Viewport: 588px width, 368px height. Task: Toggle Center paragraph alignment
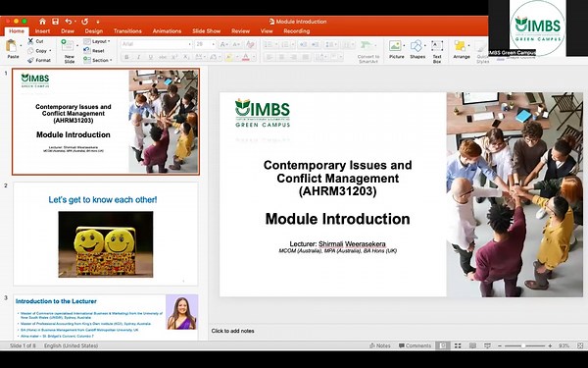pos(281,57)
